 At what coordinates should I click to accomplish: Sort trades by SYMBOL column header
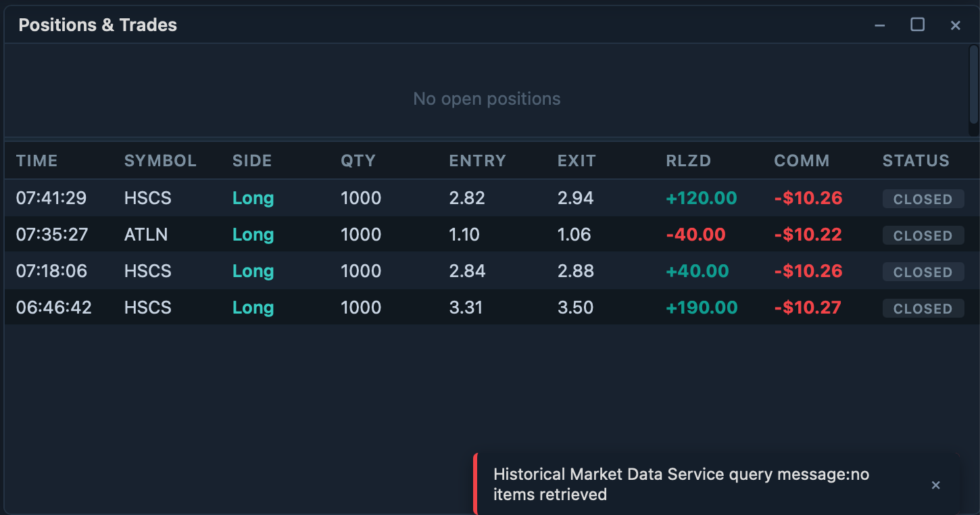160,161
